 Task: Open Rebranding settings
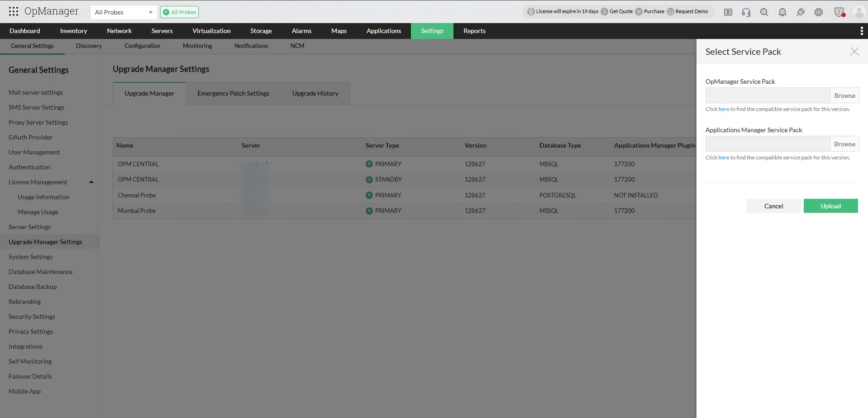point(24,302)
